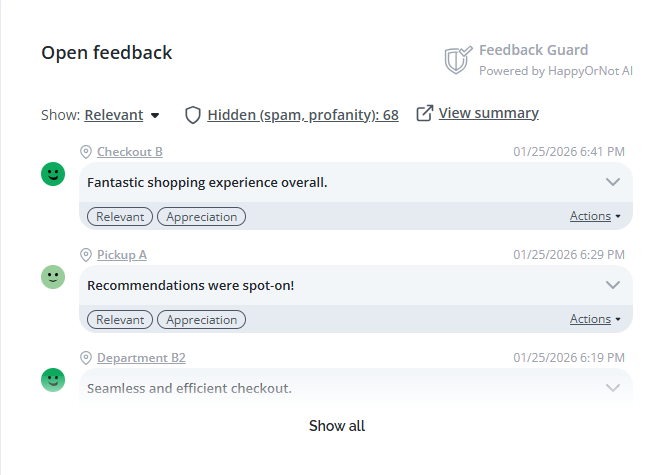Select the Appreciation tag on Checkout B feedback
The height and width of the screenshot is (475, 671).
click(202, 217)
